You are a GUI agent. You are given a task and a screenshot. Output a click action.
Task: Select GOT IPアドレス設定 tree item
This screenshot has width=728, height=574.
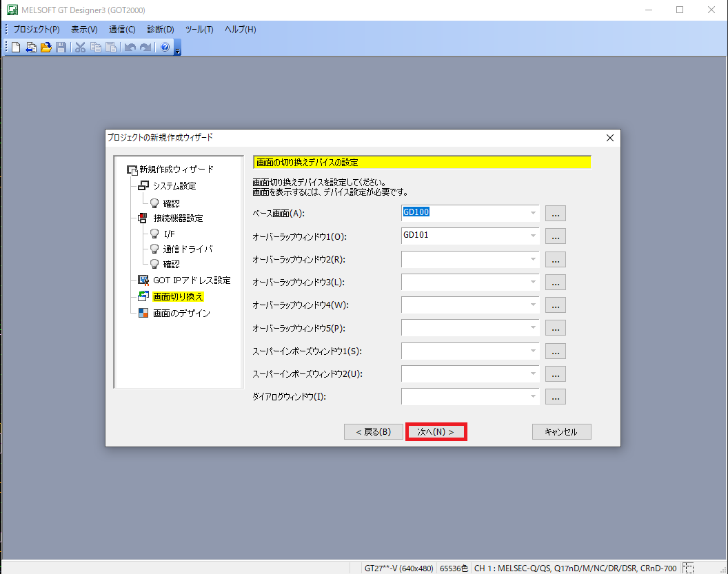click(192, 280)
